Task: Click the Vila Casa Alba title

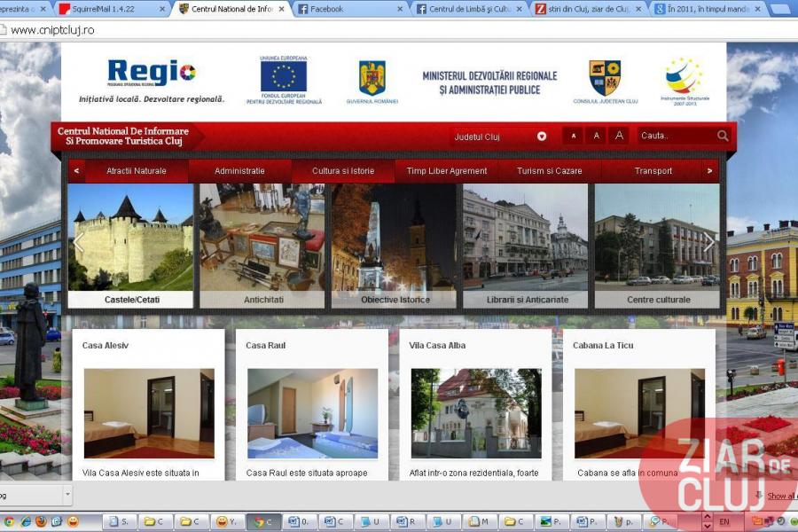Action: click(437, 345)
